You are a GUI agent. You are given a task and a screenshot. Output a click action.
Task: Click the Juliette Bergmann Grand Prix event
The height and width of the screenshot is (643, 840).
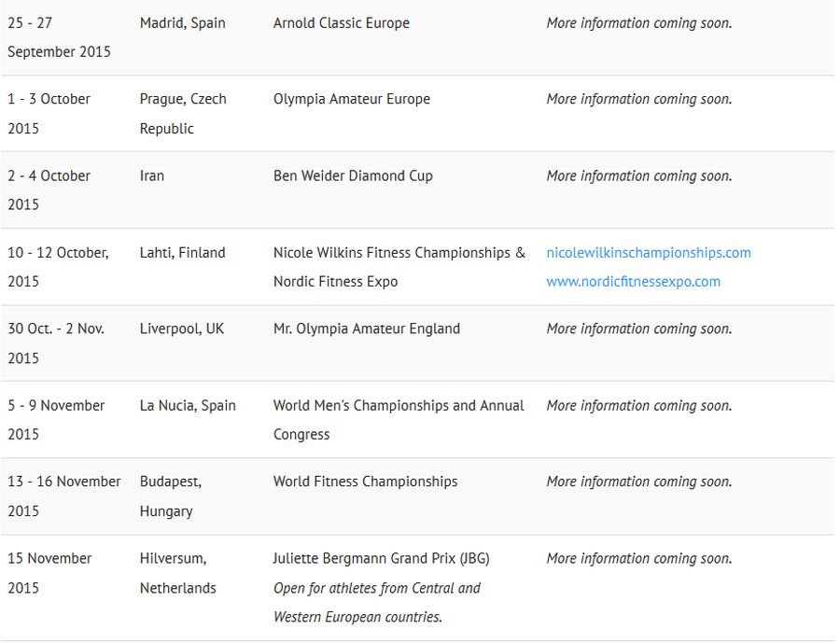click(x=381, y=559)
